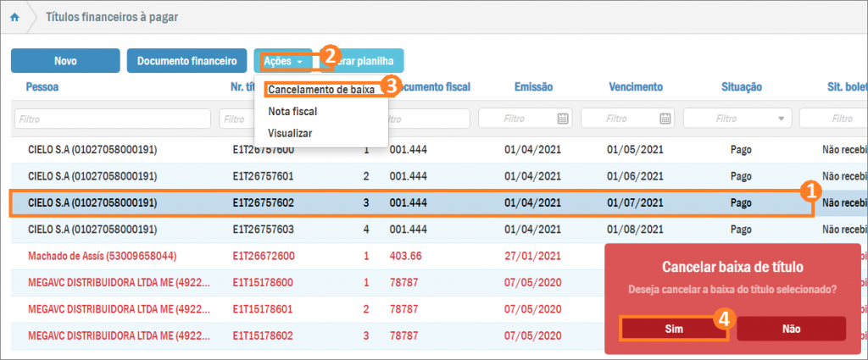Click the Novo button
Image resolution: width=868 pixels, height=360 pixels.
(x=65, y=61)
